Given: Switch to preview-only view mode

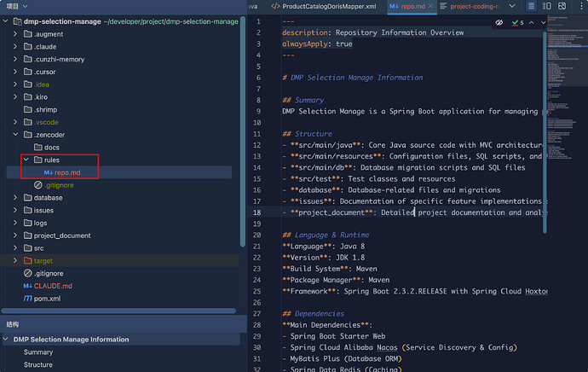Looking at the screenshot, I should [x=562, y=6].
